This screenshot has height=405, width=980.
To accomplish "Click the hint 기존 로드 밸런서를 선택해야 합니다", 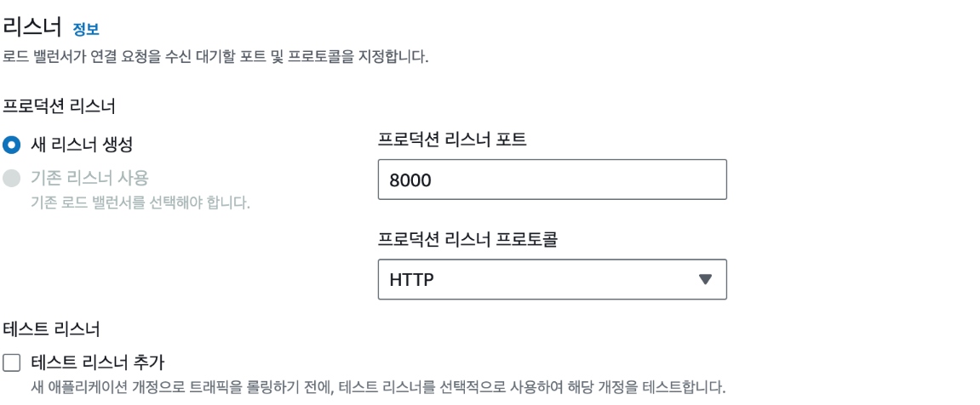I will (140, 203).
